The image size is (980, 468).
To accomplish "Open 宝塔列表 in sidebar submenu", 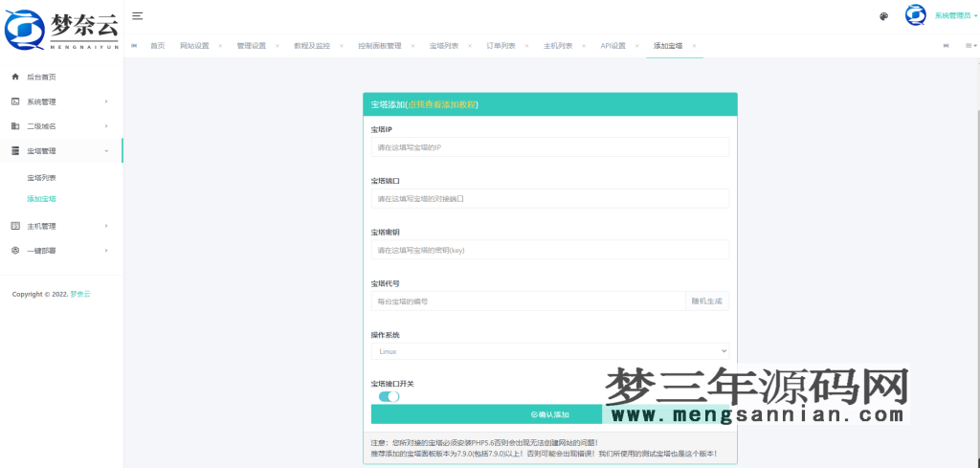I will 42,178.
